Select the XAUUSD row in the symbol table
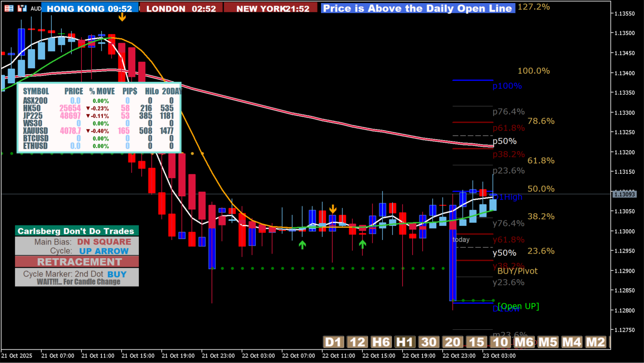Viewport: 644px width, 363px height. pos(100,131)
